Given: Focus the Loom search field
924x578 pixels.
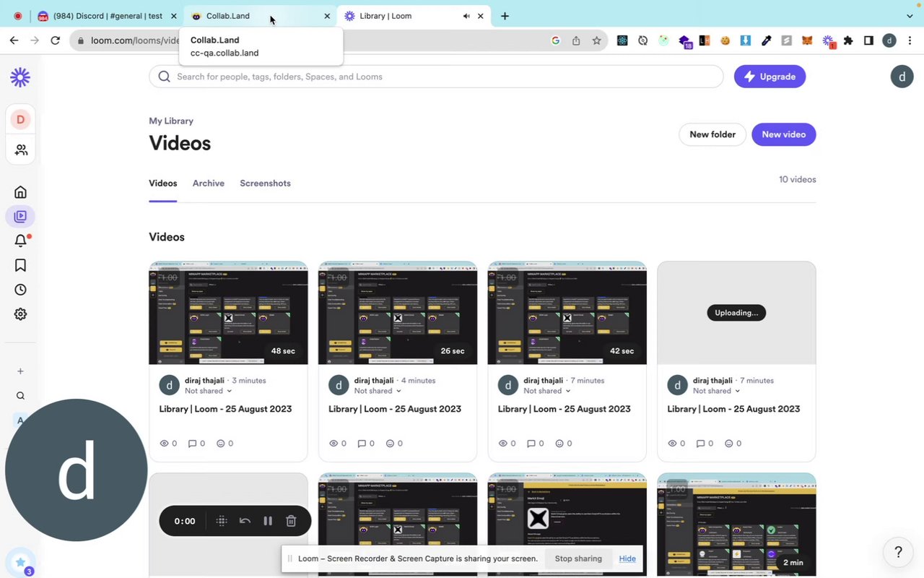Looking at the screenshot, I should point(436,77).
